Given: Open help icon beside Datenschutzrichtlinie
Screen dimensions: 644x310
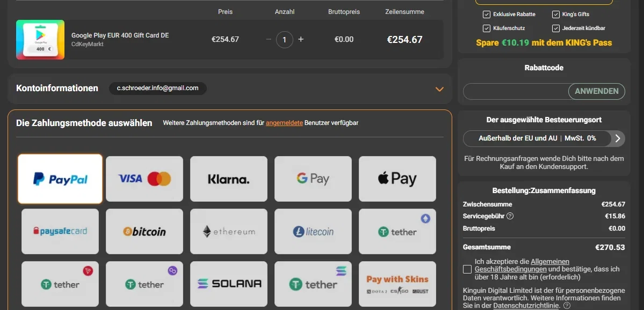Looking at the screenshot, I should 567,306.
